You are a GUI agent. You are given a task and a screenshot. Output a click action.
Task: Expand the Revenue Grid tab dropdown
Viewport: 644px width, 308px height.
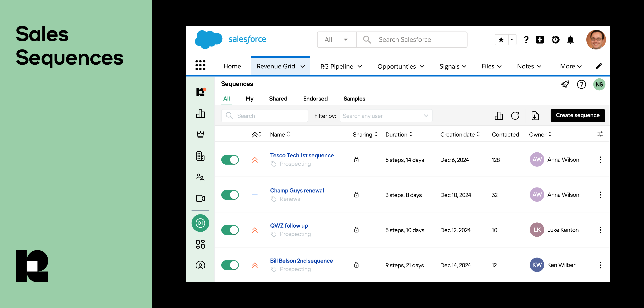[x=303, y=66]
